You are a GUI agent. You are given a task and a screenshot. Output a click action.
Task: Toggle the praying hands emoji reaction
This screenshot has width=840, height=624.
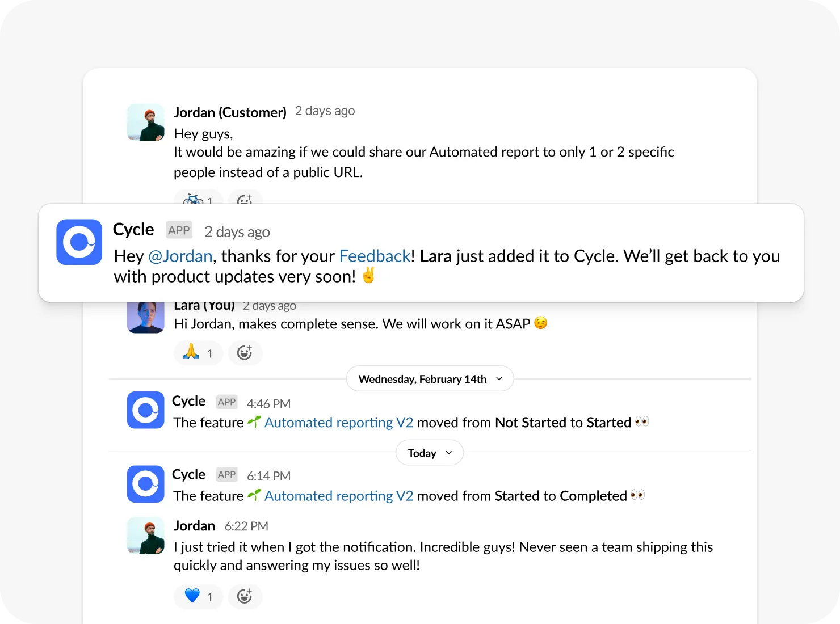tap(198, 353)
